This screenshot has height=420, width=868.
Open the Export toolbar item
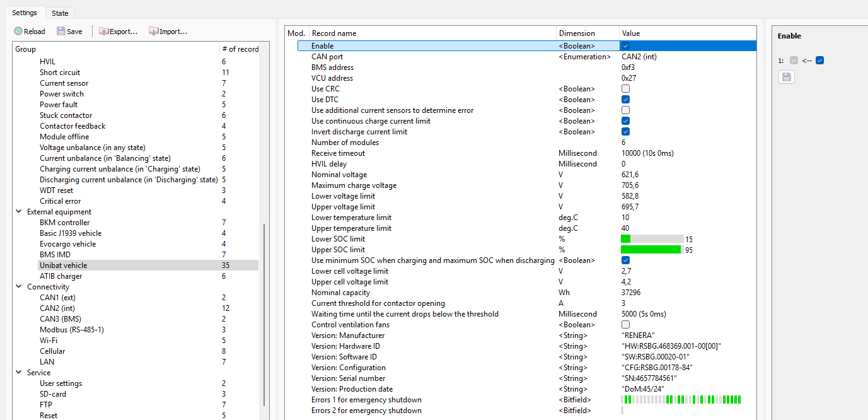point(118,31)
